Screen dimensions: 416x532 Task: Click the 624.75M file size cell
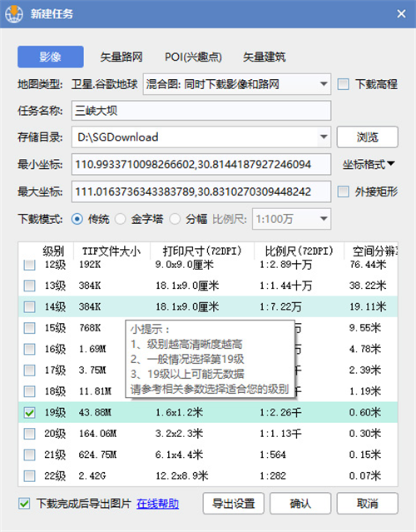coord(97,455)
